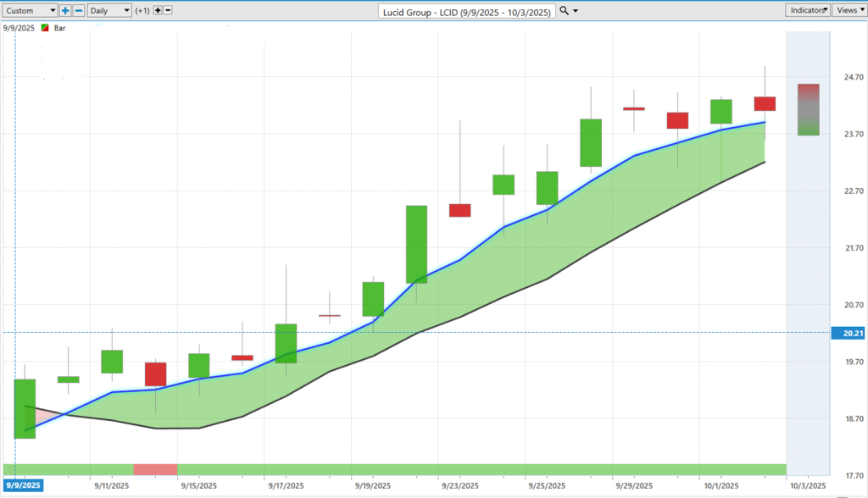This screenshot has height=498, width=868.
Task: Click the (+1) forecast offset label
Action: 142,10
